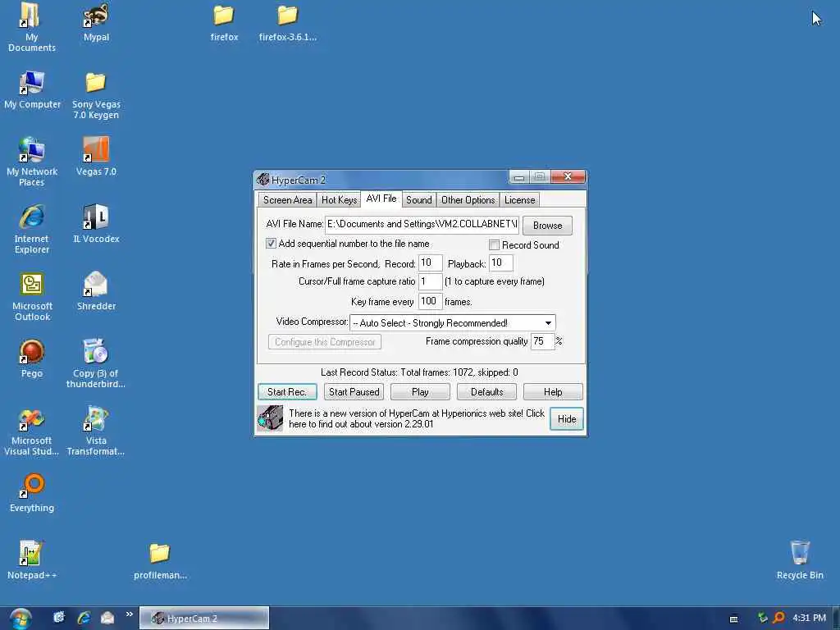Select the Mypal browser desktop icon
This screenshot has width=840, height=630.
pos(96,22)
